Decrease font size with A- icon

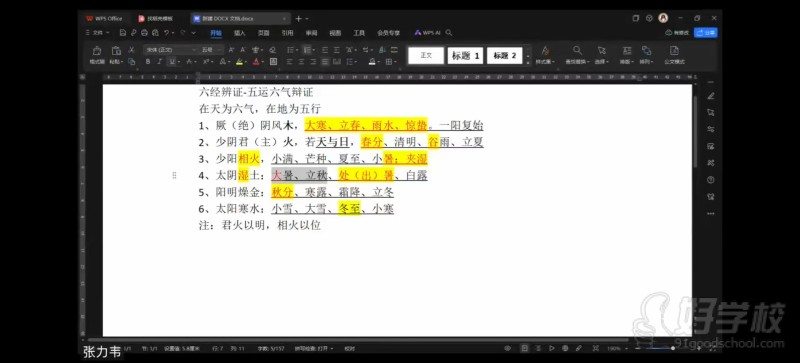tap(242, 50)
